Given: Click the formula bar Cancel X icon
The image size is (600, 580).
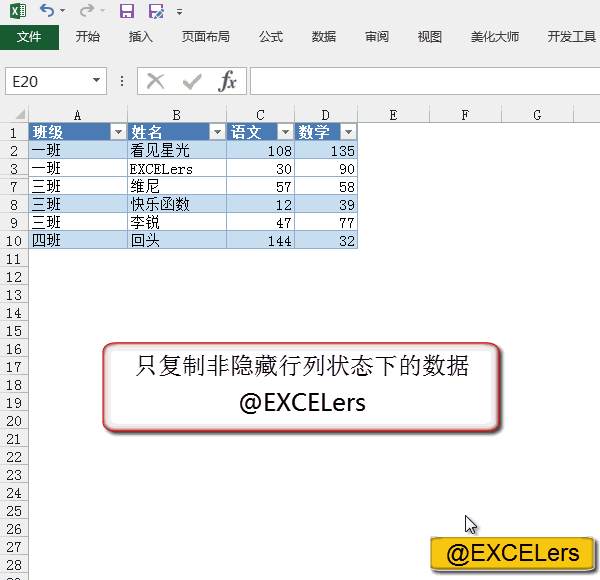Looking at the screenshot, I should [x=156, y=81].
